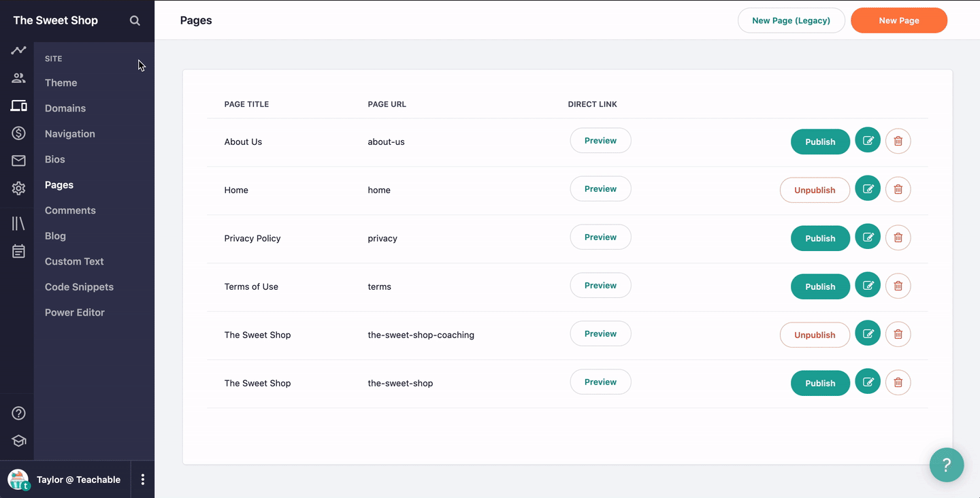
Task: Open the graduation cap training icon
Action: tap(18, 441)
